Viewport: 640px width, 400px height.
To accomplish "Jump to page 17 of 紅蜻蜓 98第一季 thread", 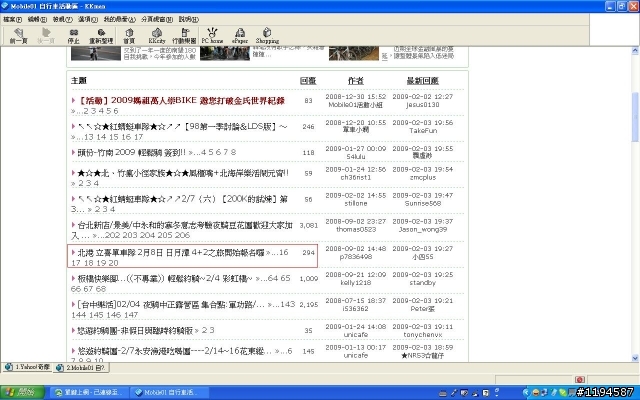I will coord(138,137).
